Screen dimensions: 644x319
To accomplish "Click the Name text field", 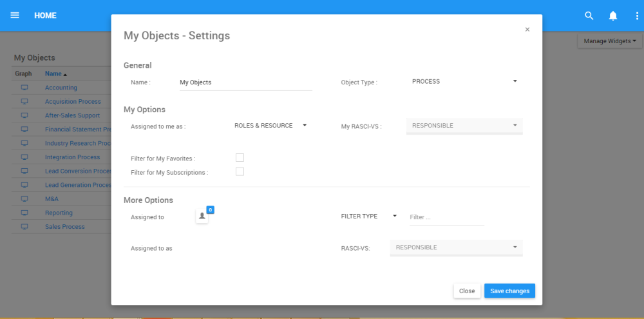I will click(x=245, y=82).
